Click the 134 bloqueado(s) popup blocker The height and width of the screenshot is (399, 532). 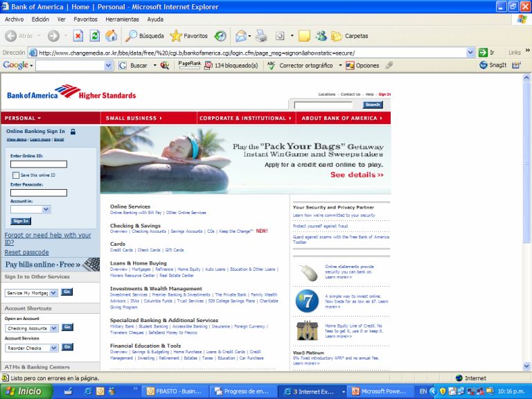tap(231, 66)
